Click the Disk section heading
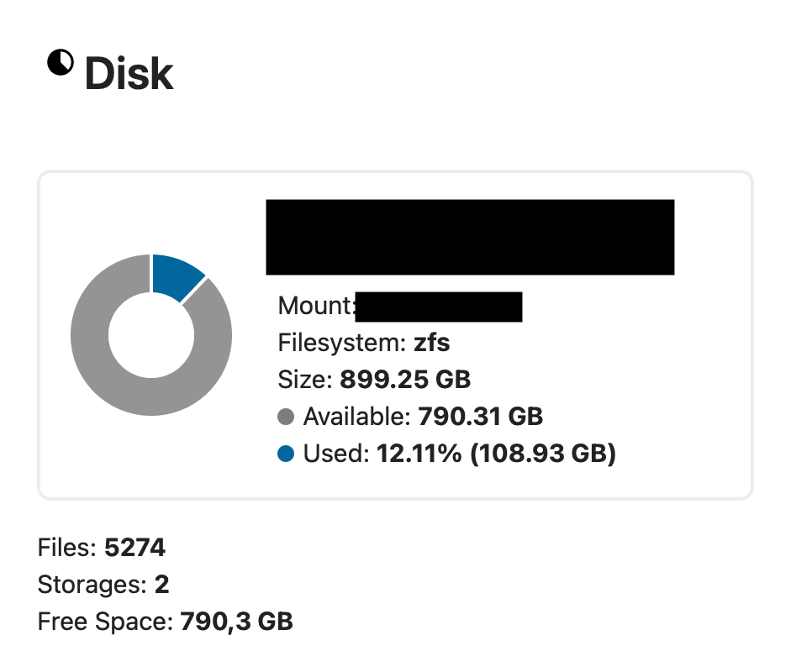Screen dimensions: 812x672 click(129, 75)
